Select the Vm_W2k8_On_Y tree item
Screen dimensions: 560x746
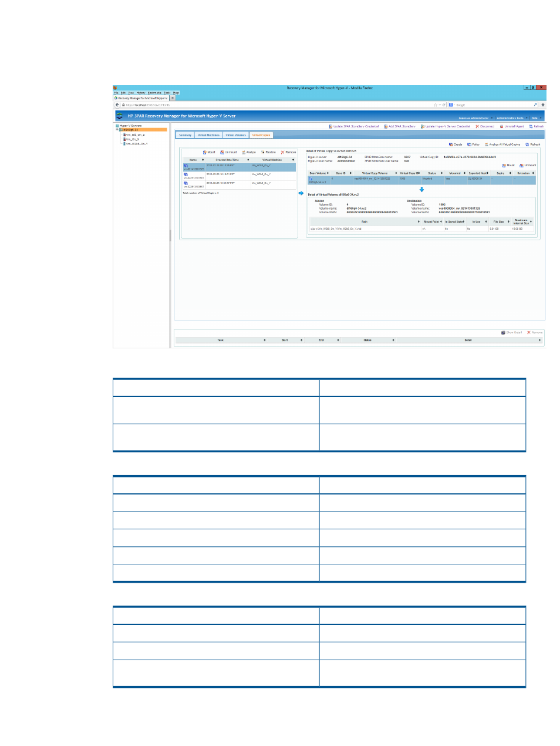pos(136,143)
